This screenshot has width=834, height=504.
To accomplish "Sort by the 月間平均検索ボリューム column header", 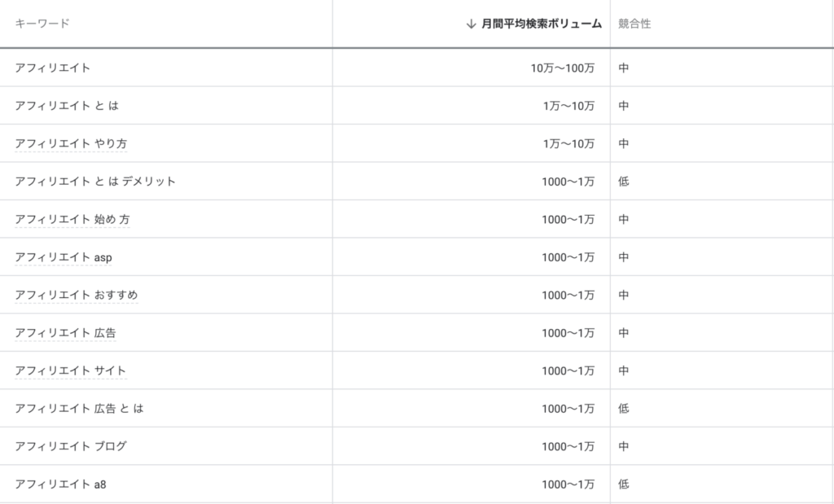I will pyautogui.click(x=541, y=24).
